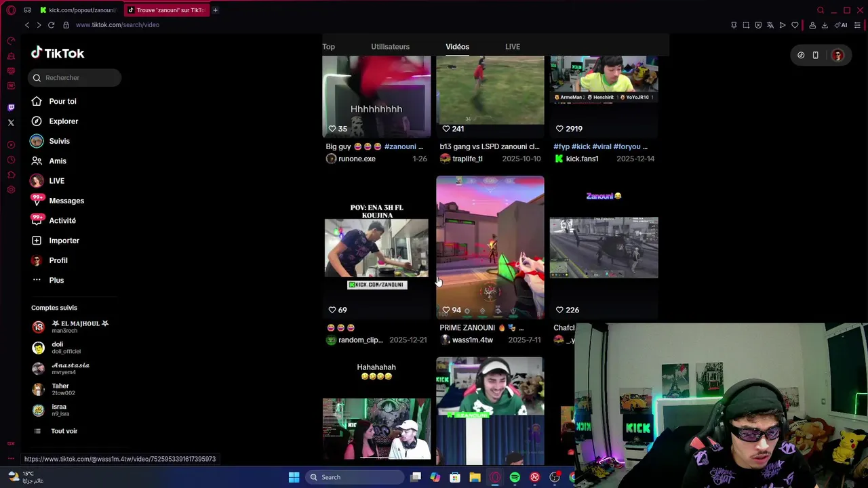The width and height of the screenshot is (868, 488).
Task: Open a new browser tab
Action: [x=215, y=10]
